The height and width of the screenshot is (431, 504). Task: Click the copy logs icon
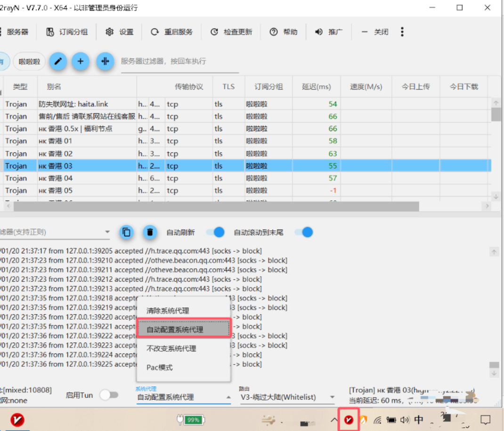pyautogui.click(x=126, y=232)
